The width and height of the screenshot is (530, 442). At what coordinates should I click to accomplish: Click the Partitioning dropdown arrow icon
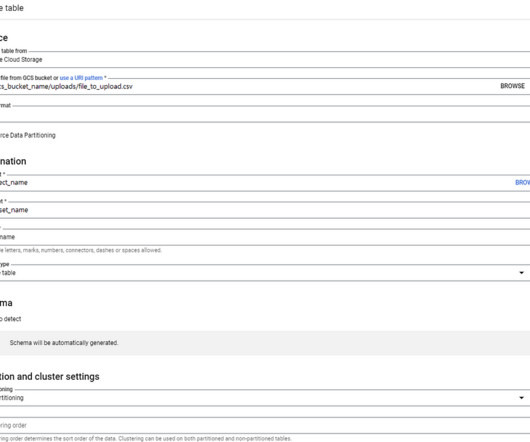[x=522, y=398]
